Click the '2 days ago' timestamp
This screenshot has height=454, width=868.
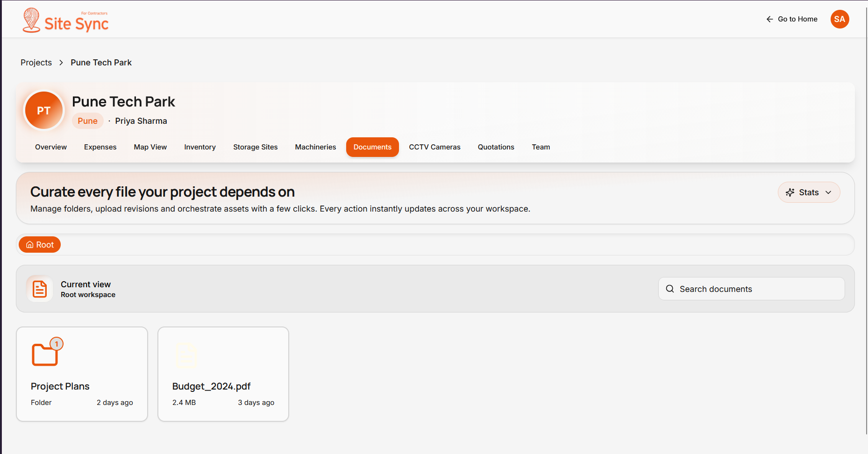(115, 403)
